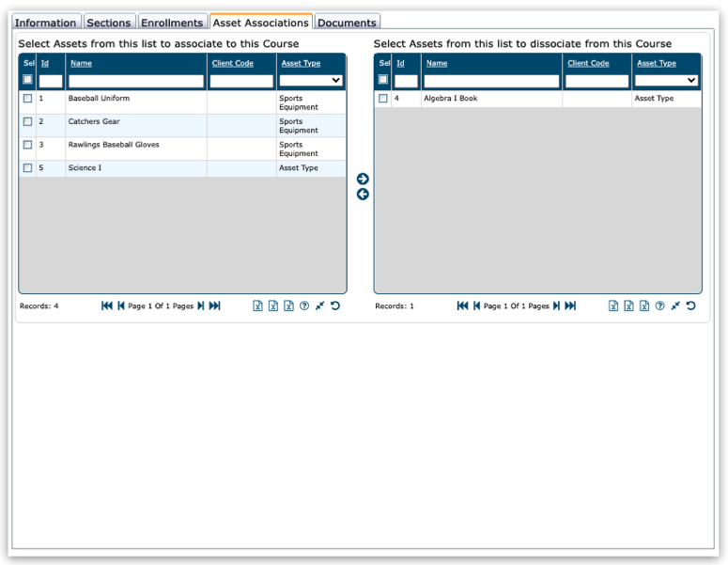This screenshot has height=565, width=728.
Task: Click the left arrow to dissociate selected assets
Action: click(x=363, y=195)
